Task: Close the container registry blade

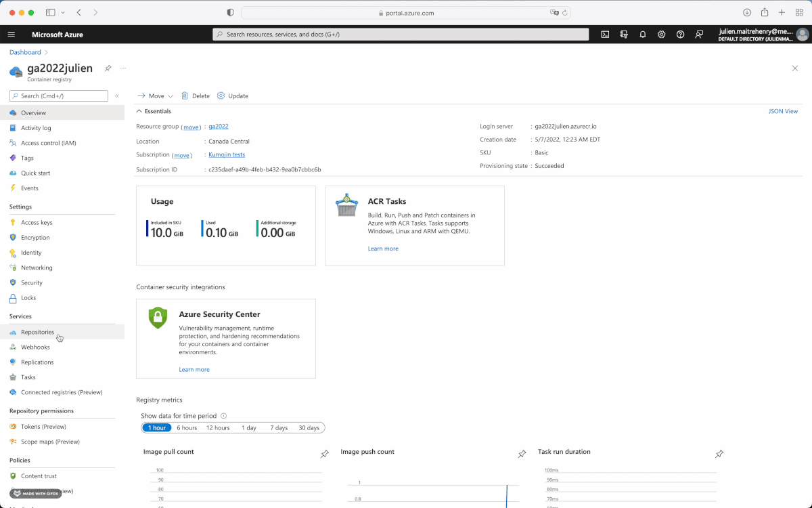Action: click(795, 68)
